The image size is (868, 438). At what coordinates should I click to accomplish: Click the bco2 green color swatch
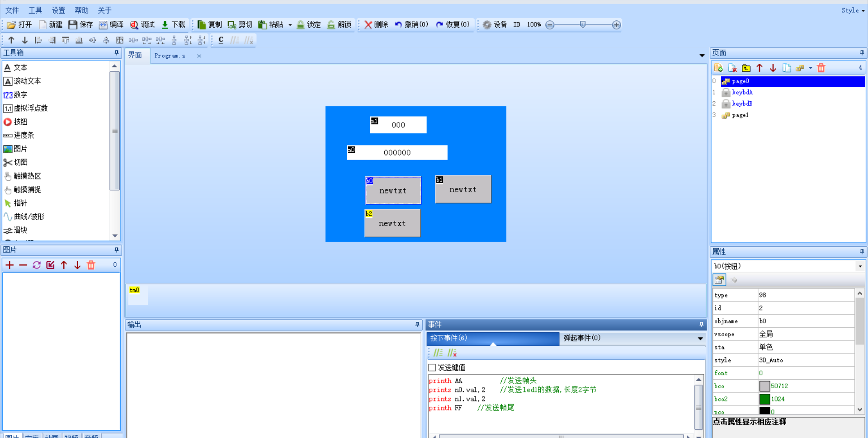click(764, 399)
